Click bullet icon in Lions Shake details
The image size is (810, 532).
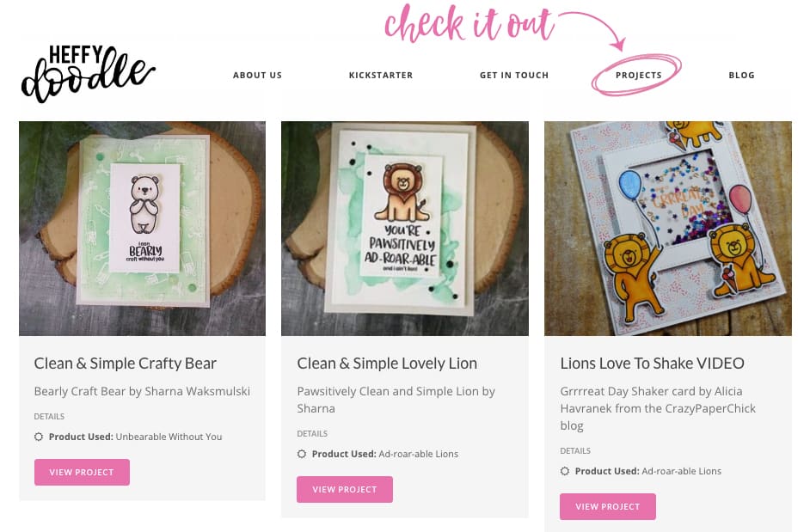click(x=565, y=471)
